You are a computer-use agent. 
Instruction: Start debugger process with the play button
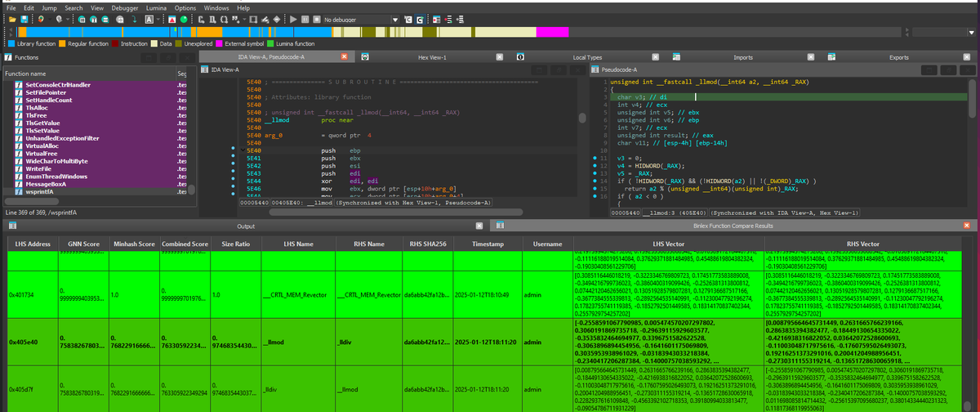(x=293, y=19)
